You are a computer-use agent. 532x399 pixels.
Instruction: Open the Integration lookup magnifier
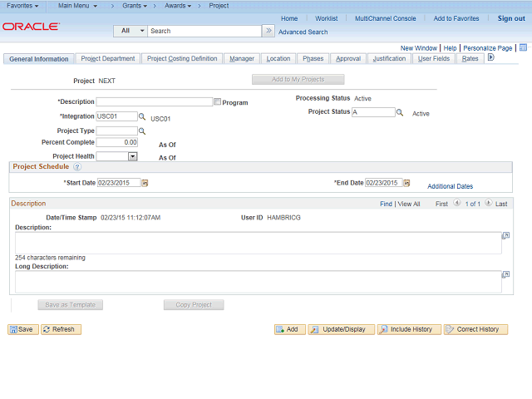coord(142,116)
